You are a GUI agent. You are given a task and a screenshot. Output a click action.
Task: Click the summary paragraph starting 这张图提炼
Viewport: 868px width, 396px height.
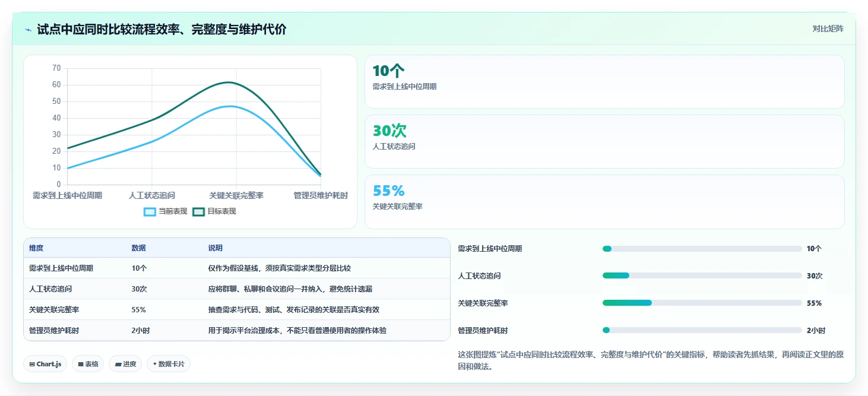point(651,360)
